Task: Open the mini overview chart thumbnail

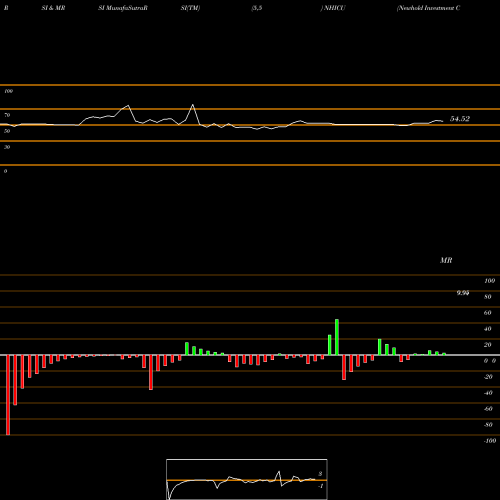Action: (x=247, y=479)
